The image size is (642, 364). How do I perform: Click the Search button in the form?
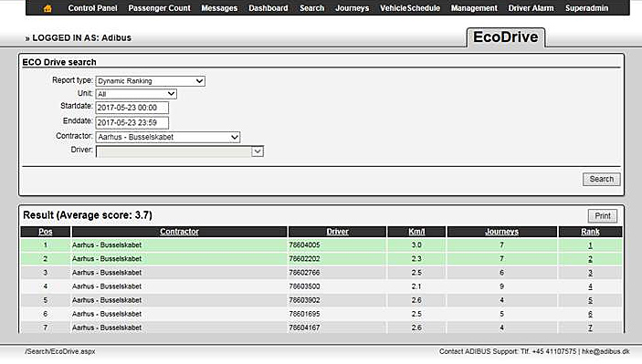(602, 179)
